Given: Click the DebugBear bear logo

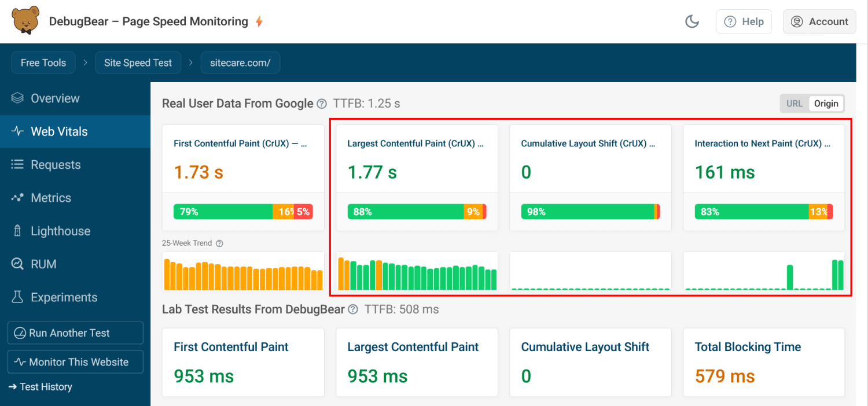Looking at the screenshot, I should [x=26, y=21].
